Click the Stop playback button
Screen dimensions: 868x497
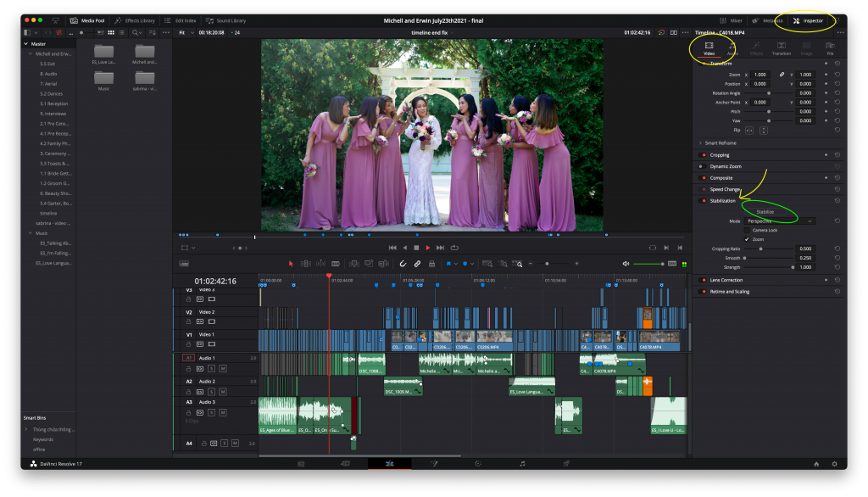click(416, 247)
